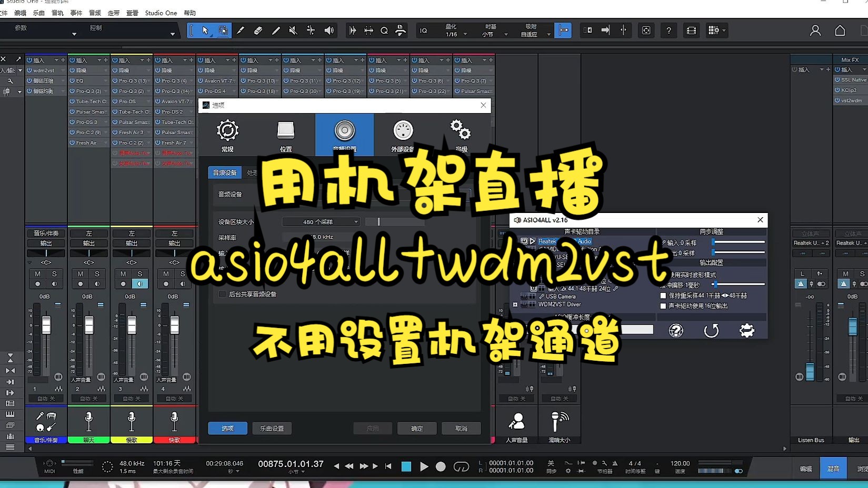Select the Range tool in the toolbar

click(223, 30)
